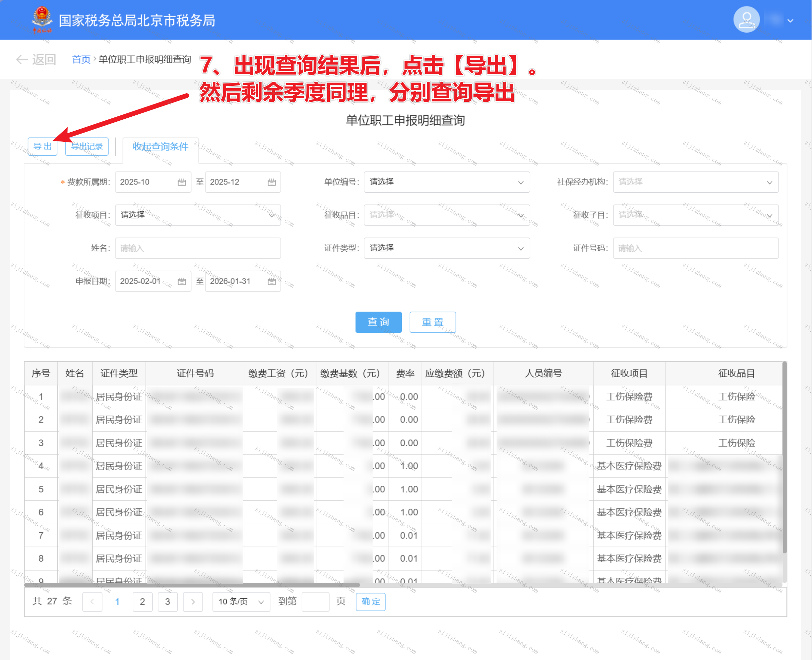This screenshot has height=660, width=812.
Task: Open the 单位编号 dropdown
Action: [x=447, y=182]
